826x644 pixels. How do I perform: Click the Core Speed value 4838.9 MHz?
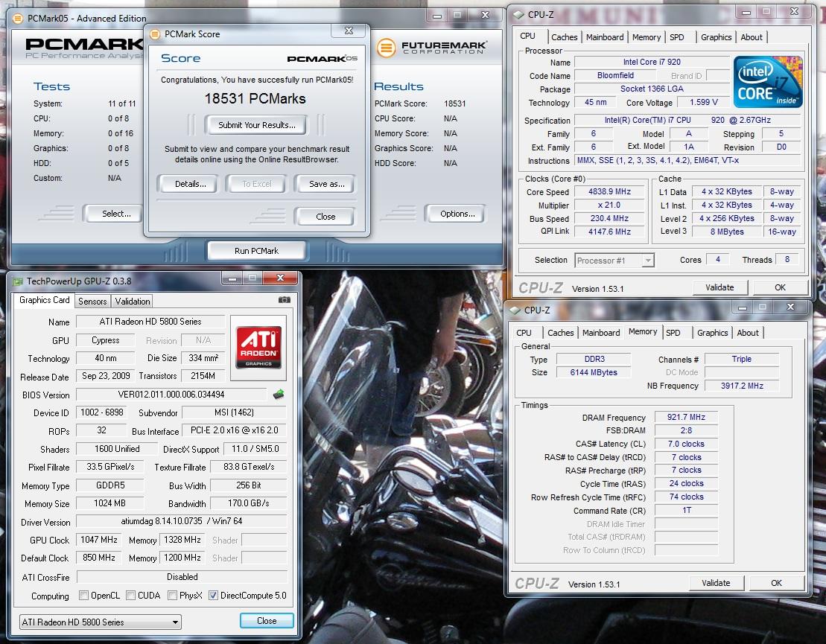coord(609,191)
